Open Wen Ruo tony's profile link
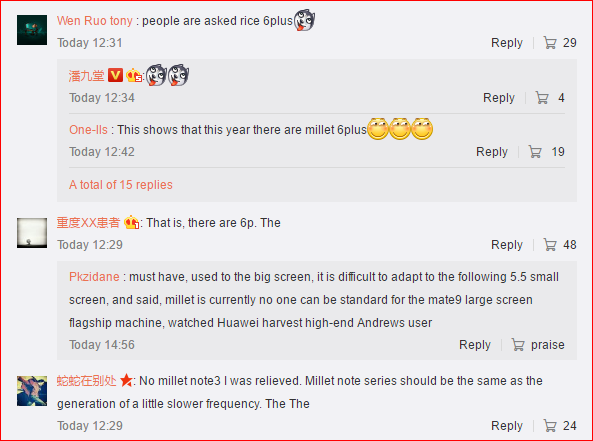This screenshot has height=441, width=593. 95,21
